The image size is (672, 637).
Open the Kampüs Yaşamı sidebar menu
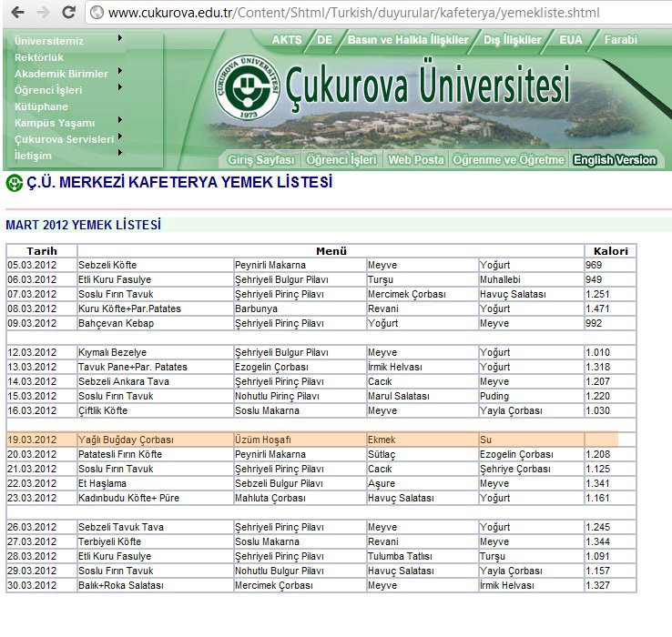55,123
